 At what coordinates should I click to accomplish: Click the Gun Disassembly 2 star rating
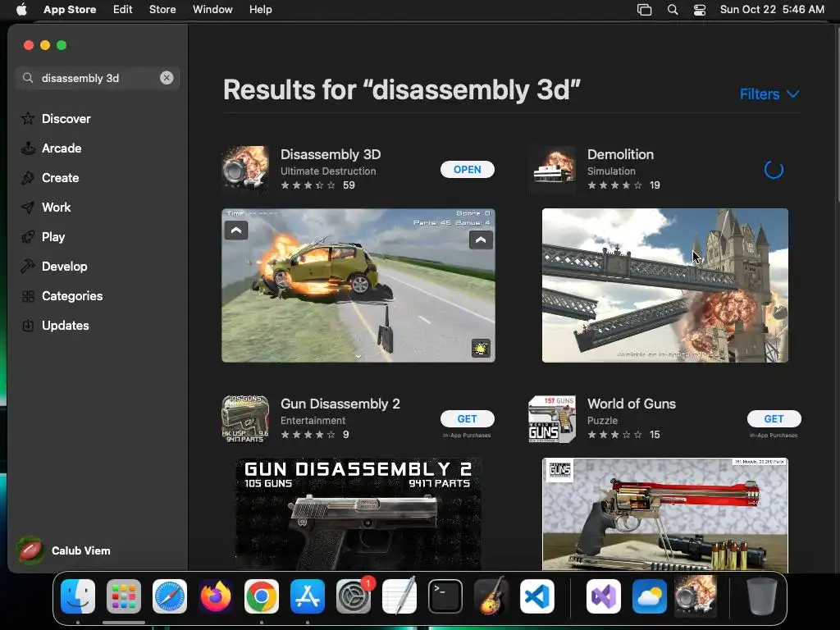click(x=308, y=435)
